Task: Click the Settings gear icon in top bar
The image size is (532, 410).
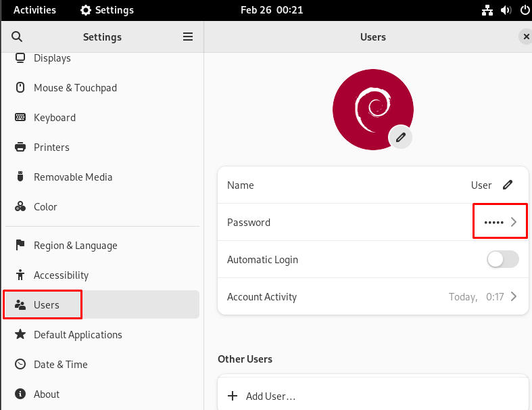Action: coord(85,10)
